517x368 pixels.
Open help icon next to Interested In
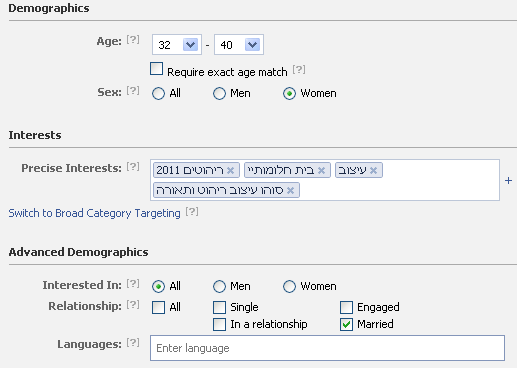click(133, 284)
